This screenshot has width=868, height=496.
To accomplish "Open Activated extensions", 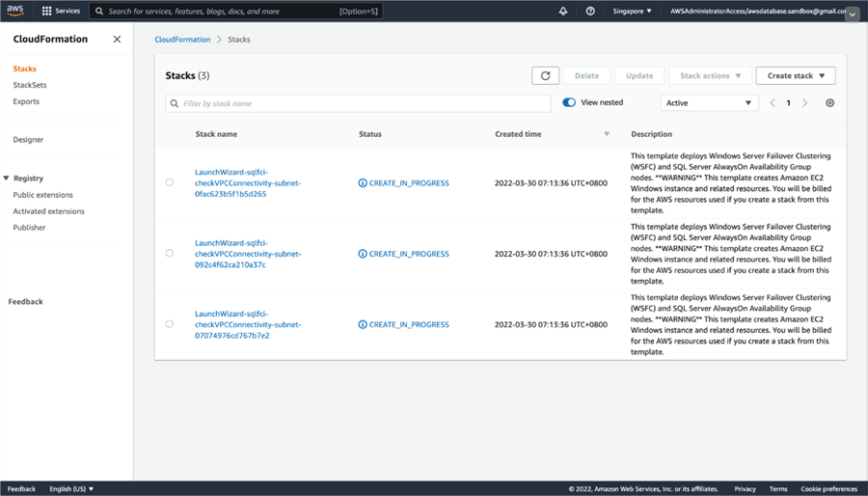I will [49, 211].
